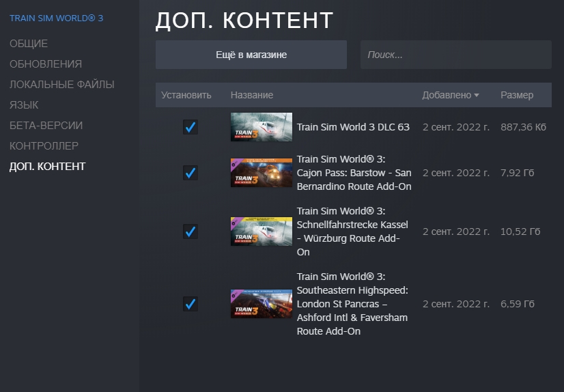This screenshot has height=392, width=564.
Task: Click the Southeastern Highspeed add-on thumbnail
Action: point(261,304)
